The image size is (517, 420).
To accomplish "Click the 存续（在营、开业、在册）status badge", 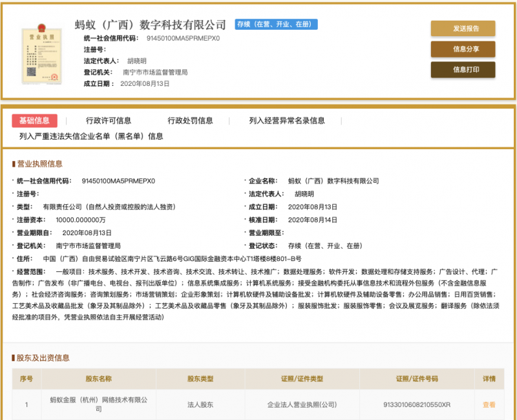I will tap(277, 25).
